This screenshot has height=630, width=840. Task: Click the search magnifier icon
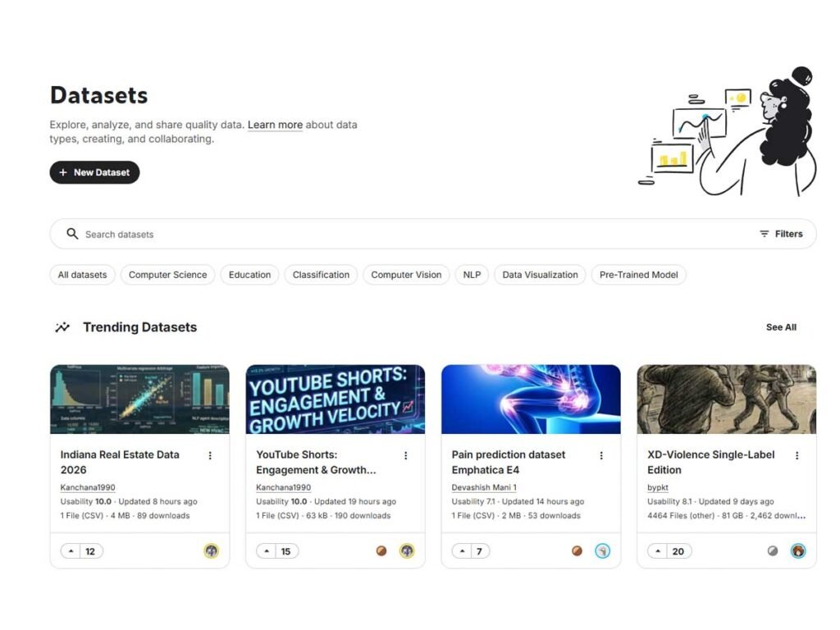click(x=72, y=234)
